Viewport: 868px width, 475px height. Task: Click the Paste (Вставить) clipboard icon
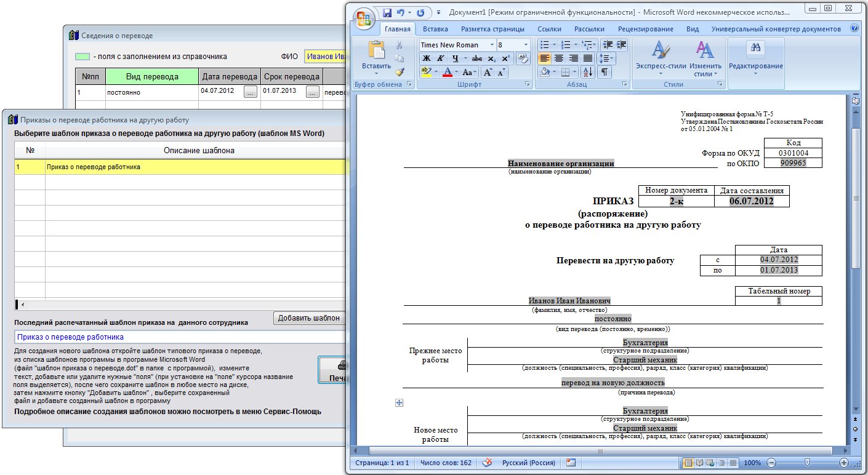tap(376, 52)
